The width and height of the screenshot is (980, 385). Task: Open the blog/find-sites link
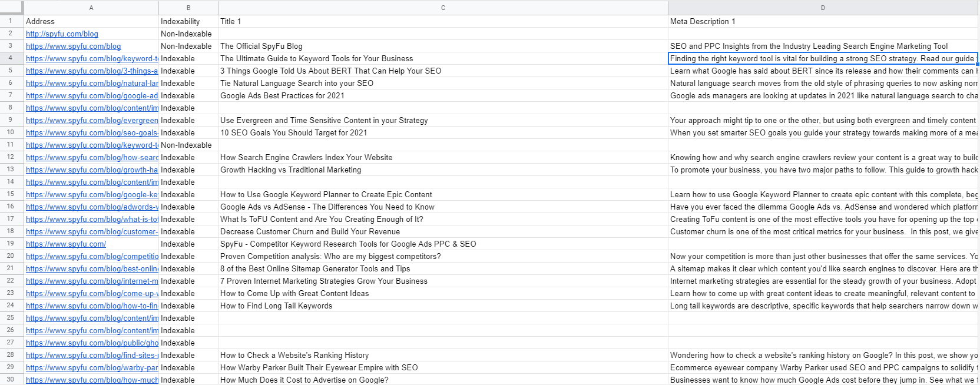point(92,356)
